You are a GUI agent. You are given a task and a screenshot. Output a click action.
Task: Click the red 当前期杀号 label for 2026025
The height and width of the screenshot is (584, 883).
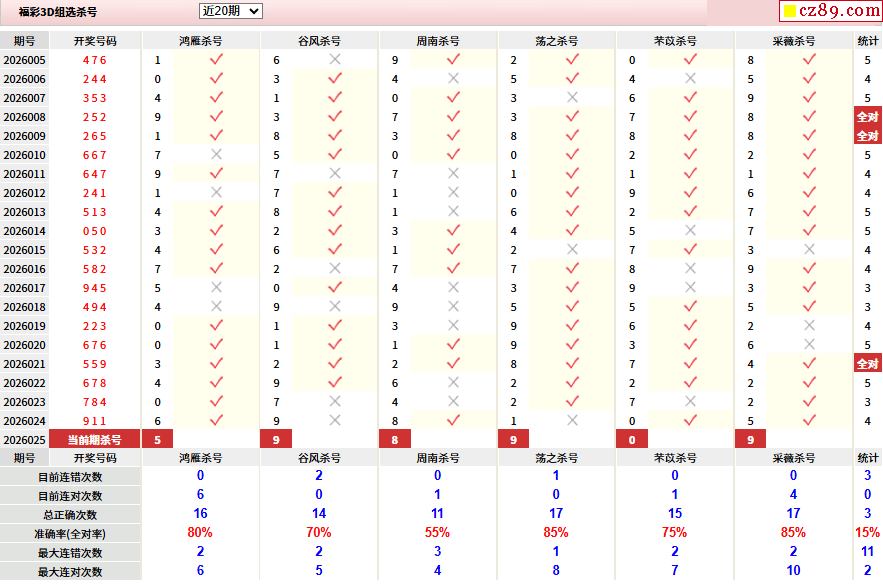(95, 440)
